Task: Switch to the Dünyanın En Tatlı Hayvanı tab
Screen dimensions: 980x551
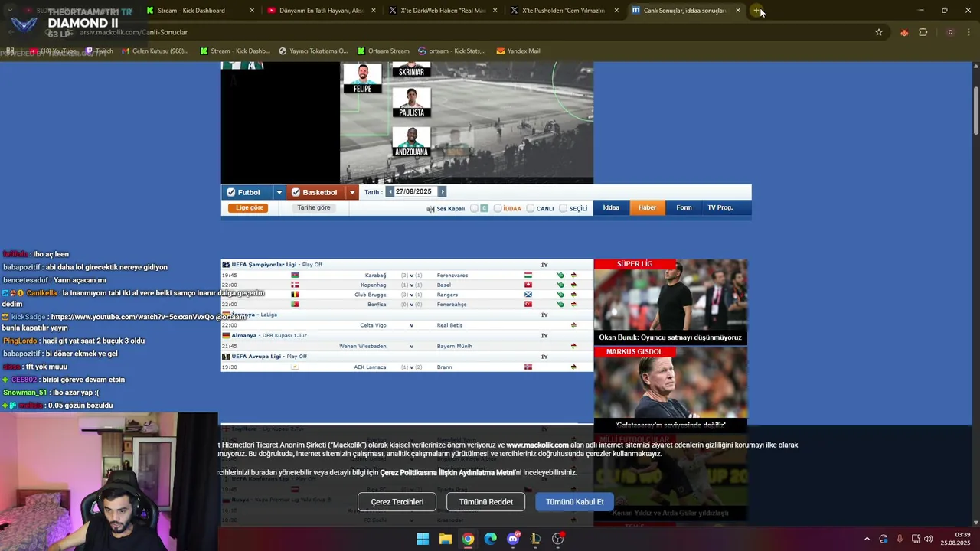Action: coord(321,11)
